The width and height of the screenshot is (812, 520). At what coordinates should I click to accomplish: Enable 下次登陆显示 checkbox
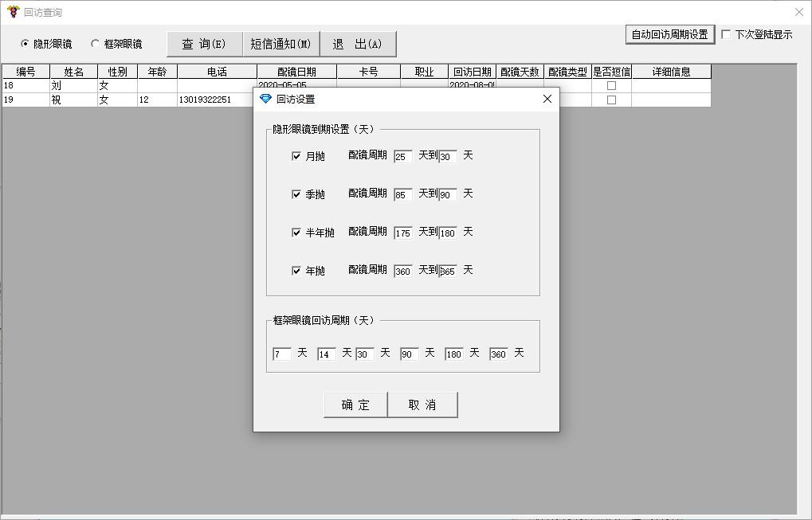click(726, 34)
